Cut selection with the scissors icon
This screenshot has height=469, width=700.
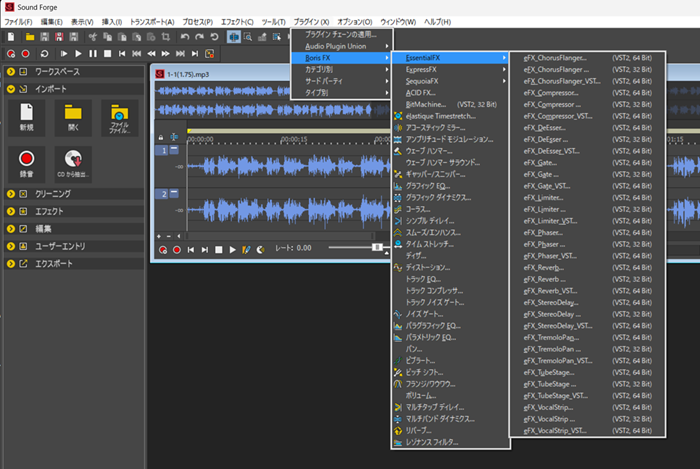pos(92,37)
